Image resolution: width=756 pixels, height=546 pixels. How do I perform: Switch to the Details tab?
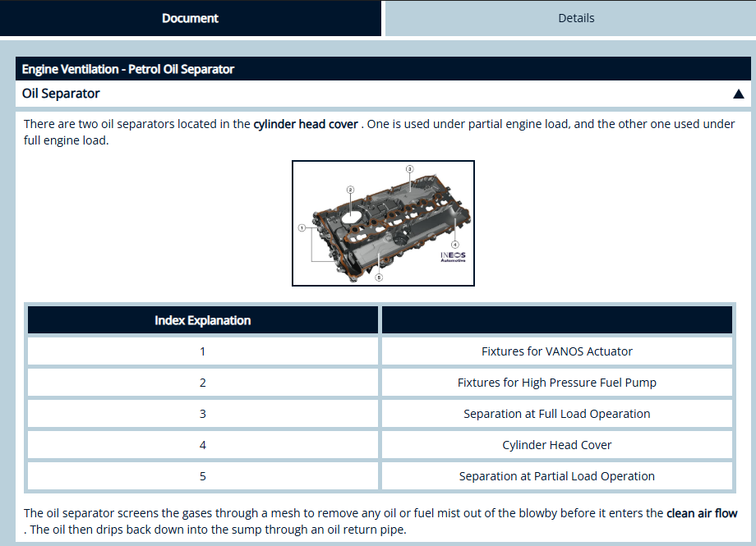coord(575,18)
